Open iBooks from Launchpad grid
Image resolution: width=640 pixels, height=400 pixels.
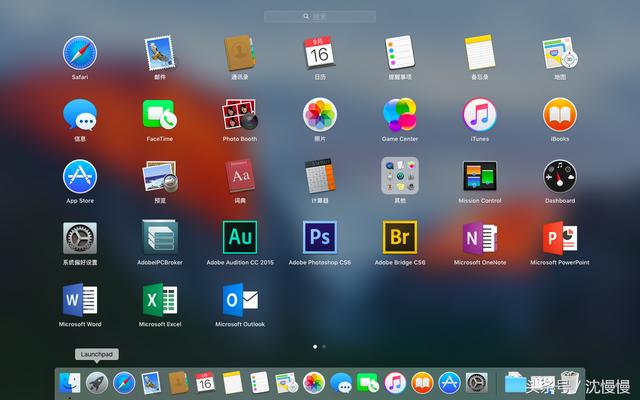(560, 115)
